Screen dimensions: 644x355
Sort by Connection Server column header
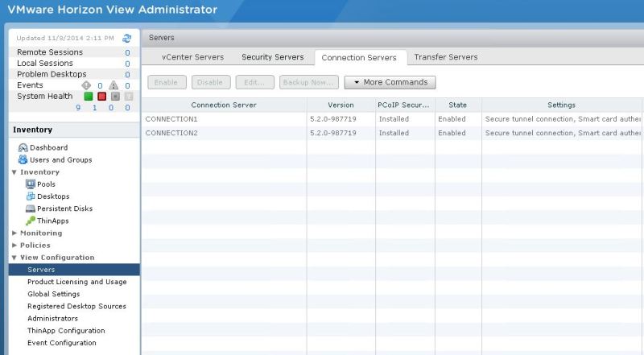(224, 105)
